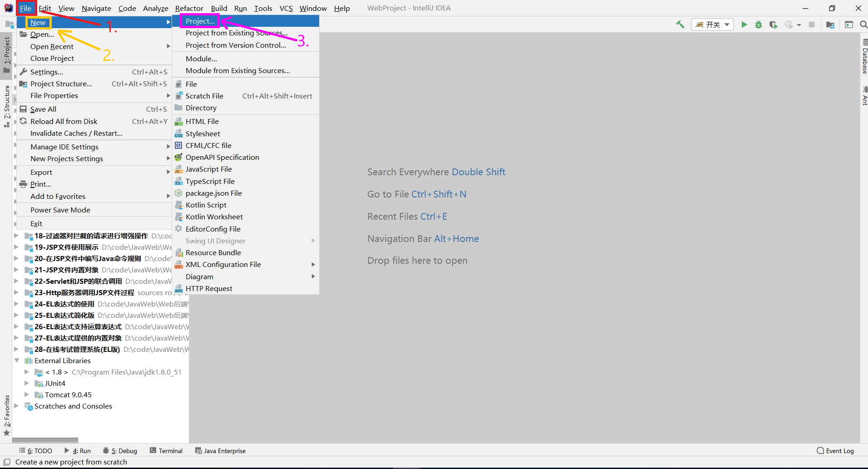
Task: Select HTTP Request entry
Action: (246, 288)
